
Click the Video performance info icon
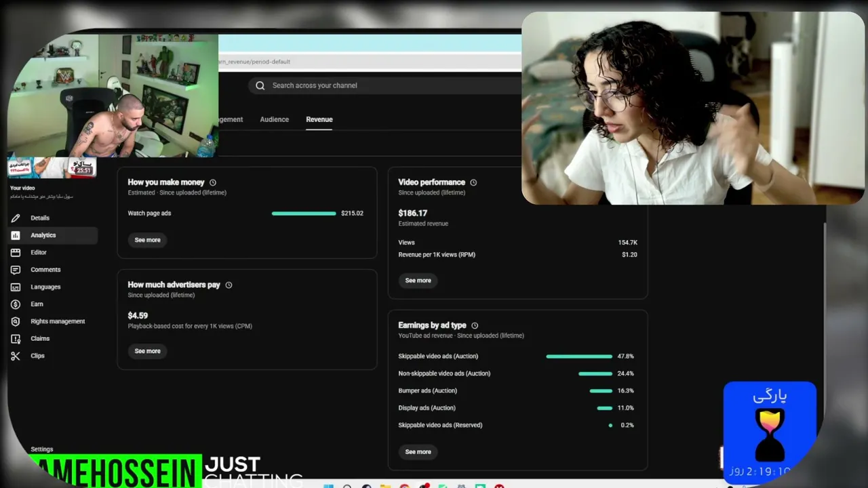tap(473, 182)
